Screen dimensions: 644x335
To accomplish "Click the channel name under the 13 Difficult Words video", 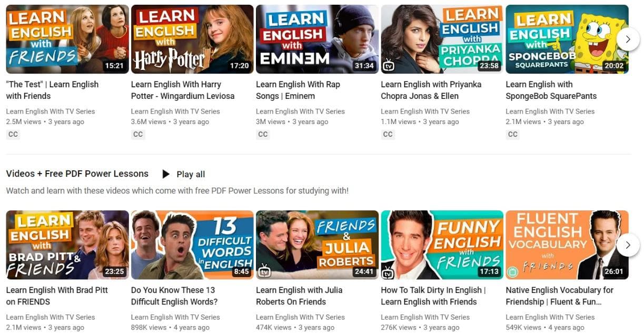I will (175, 317).
